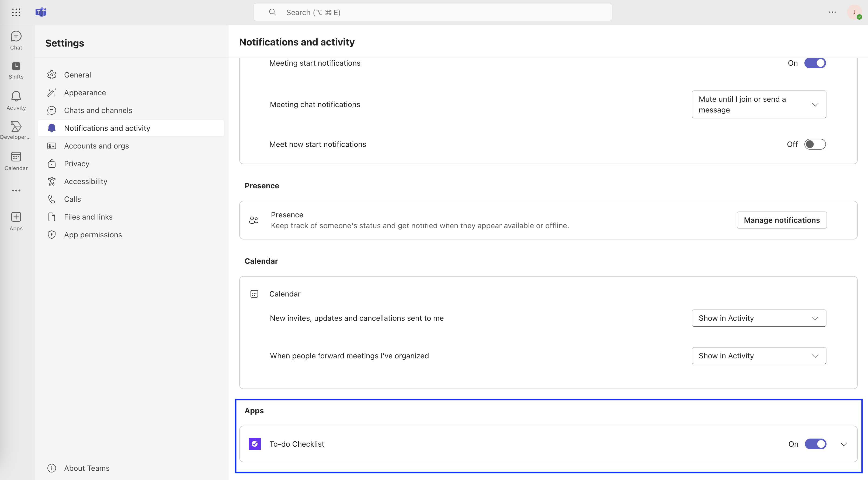
Task: Turn off Meeting start notifications toggle
Action: tap(815, 63)
